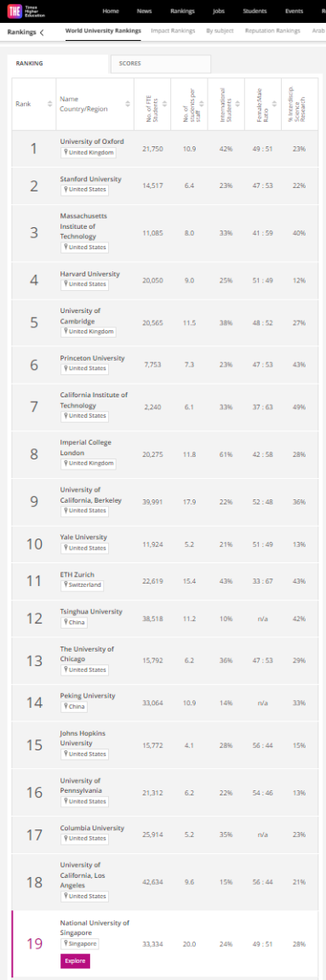Collapse the Rankings section chevron
The height and width of the screenshot is (980, 326).
(x=42, y=31)
